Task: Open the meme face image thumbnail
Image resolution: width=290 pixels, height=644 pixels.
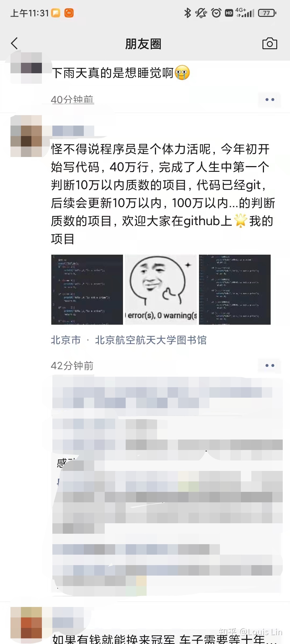Action: click(161, 290)
